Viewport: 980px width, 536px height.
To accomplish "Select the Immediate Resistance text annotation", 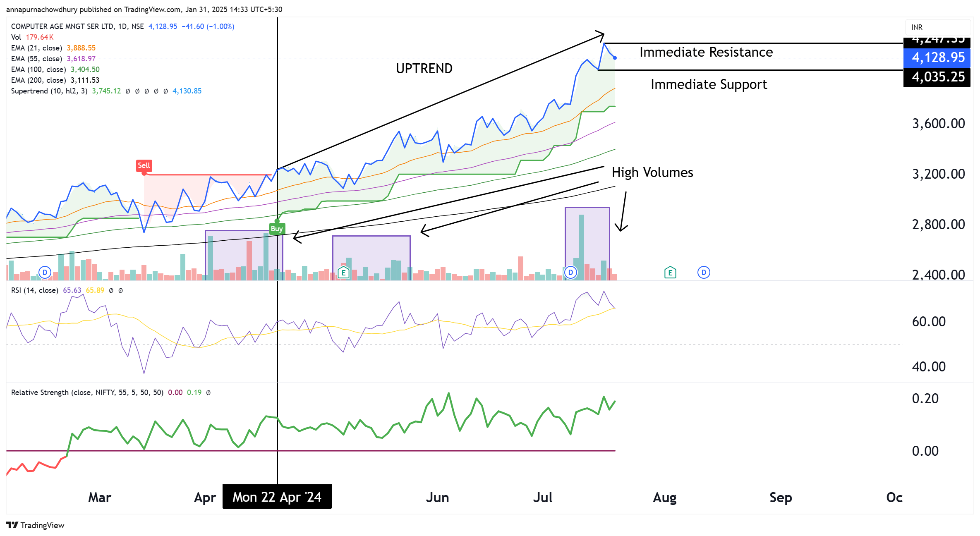I will (706, 52).
